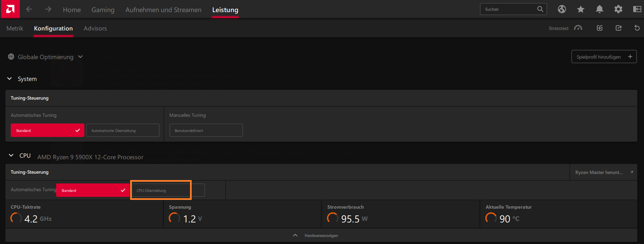Click Spielprofil hinzufügen button
The height and width of the screenshot is (244, 644).
(604, 57)
